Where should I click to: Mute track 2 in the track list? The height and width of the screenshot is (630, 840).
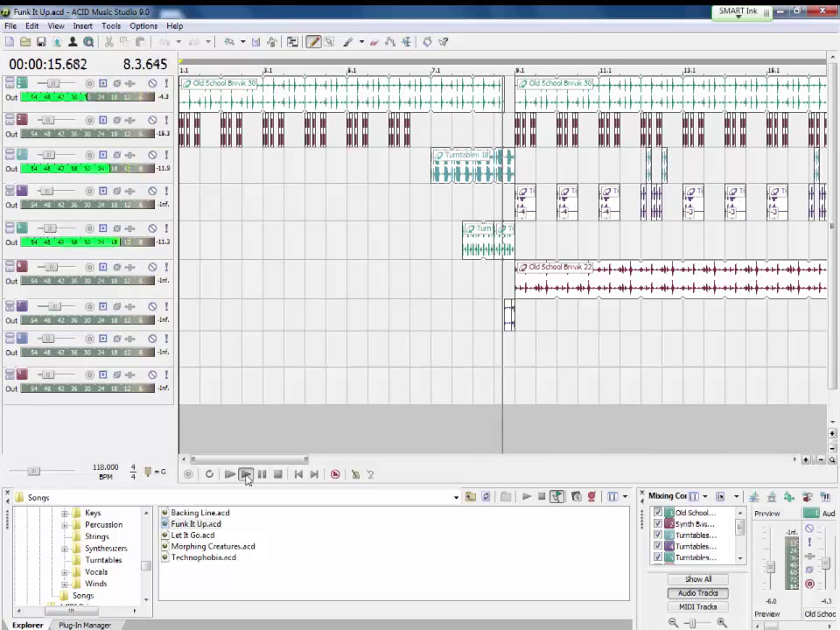152,120
